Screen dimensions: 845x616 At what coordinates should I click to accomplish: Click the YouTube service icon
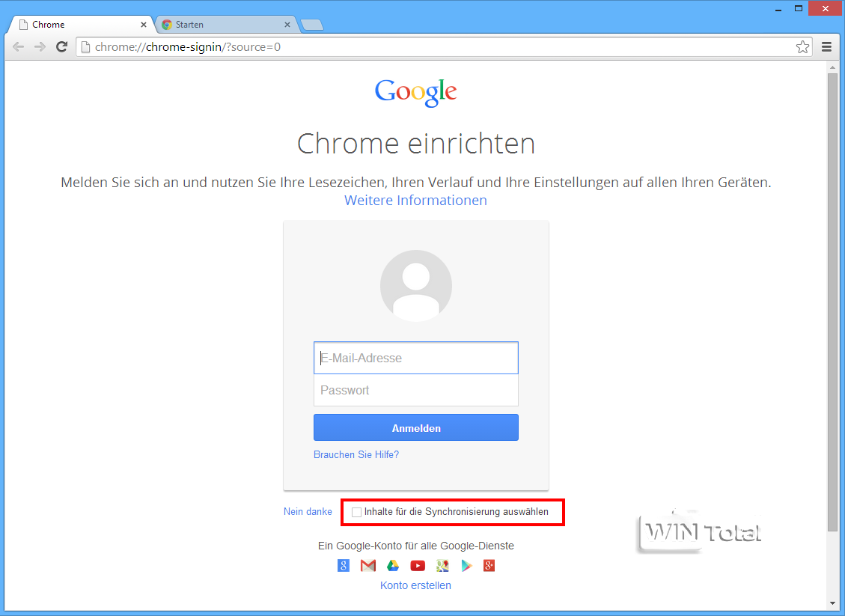(418, 565)
